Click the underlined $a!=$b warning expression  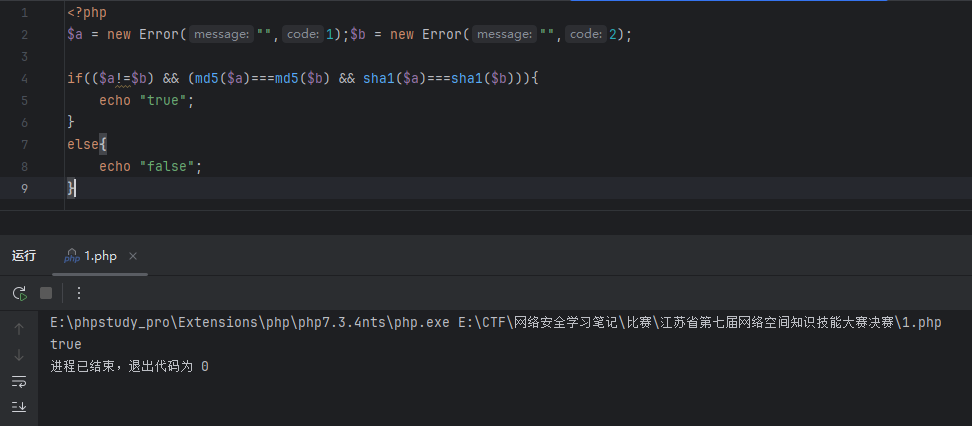tap(124, 78)
